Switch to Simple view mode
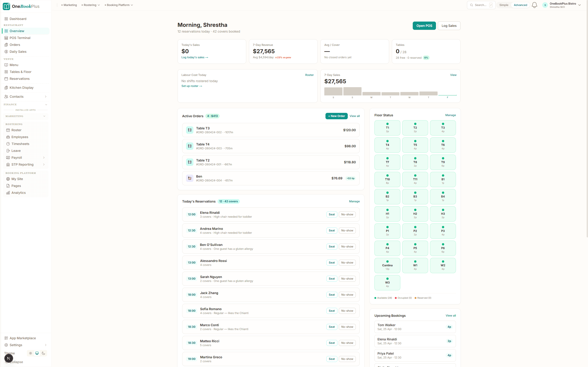Screen dimensions: 588x367 (503, 5)
